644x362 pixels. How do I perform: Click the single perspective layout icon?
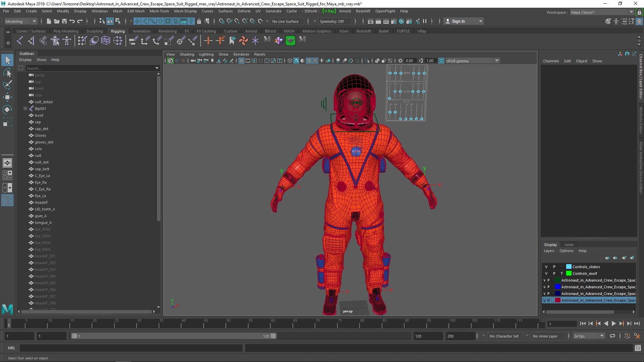point(7,163)
